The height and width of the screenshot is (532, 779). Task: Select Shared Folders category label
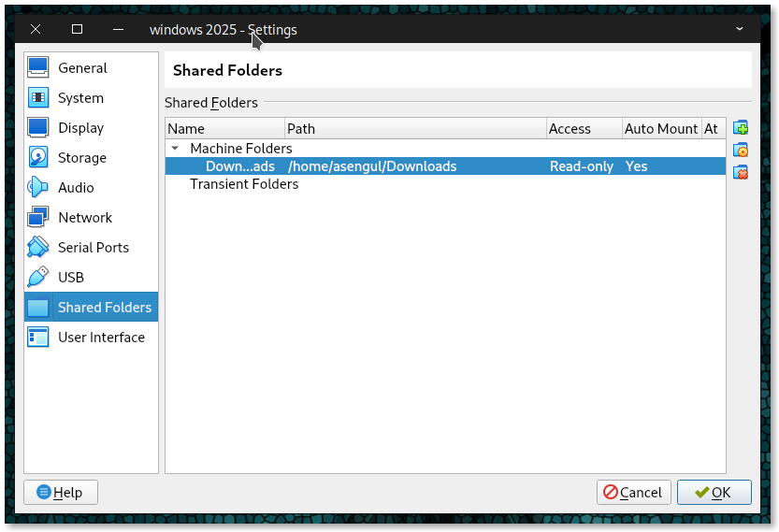[105, 307]
